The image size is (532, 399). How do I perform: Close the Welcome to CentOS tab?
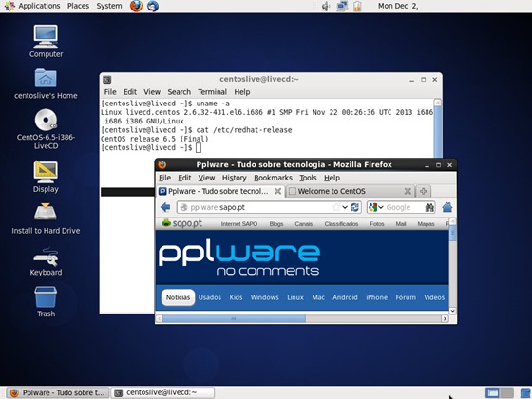point(408,191)
